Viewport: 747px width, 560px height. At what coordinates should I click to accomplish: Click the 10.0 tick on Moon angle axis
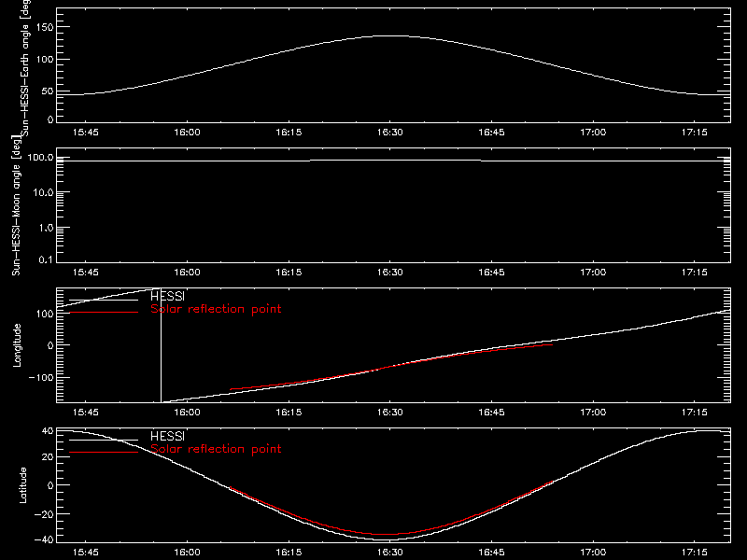(x=43, y=192)
